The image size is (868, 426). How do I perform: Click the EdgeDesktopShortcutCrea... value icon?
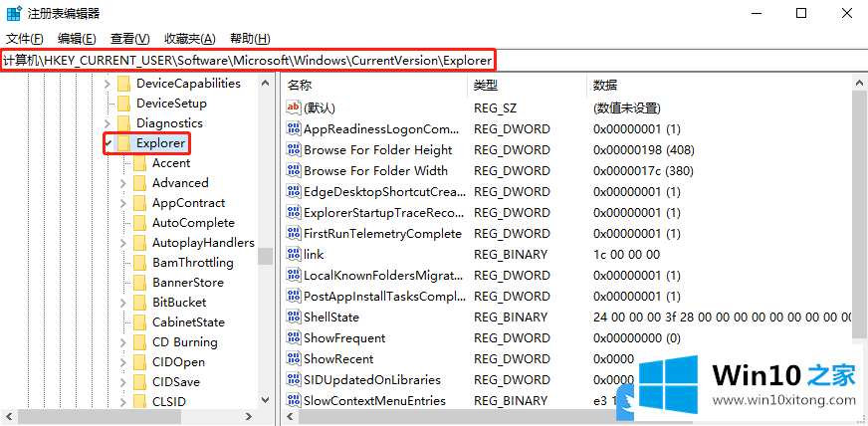click(x=294, y=191)
